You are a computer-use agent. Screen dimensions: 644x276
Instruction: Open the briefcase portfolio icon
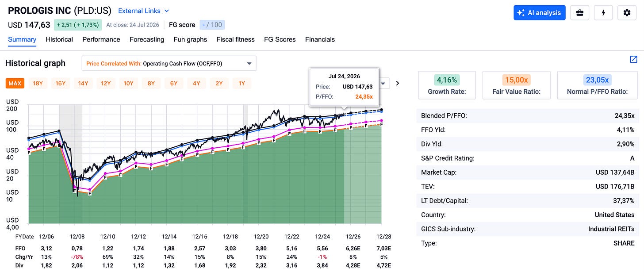579,13
